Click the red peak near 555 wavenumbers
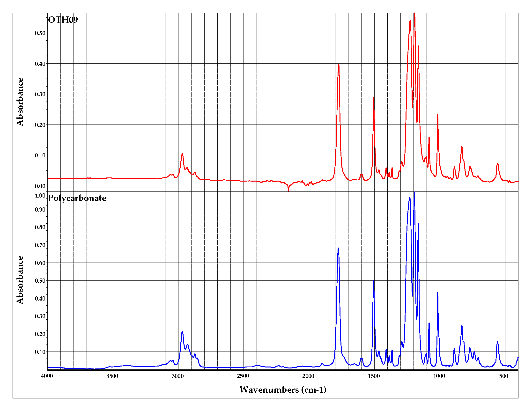Viewport: 532px width, 411px height. click(x=498, y=164)
